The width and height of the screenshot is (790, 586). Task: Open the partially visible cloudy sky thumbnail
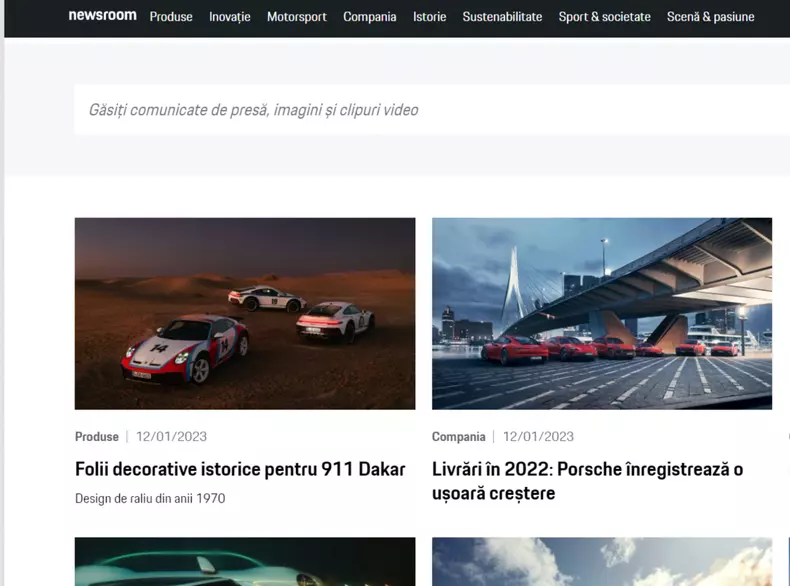602,562
